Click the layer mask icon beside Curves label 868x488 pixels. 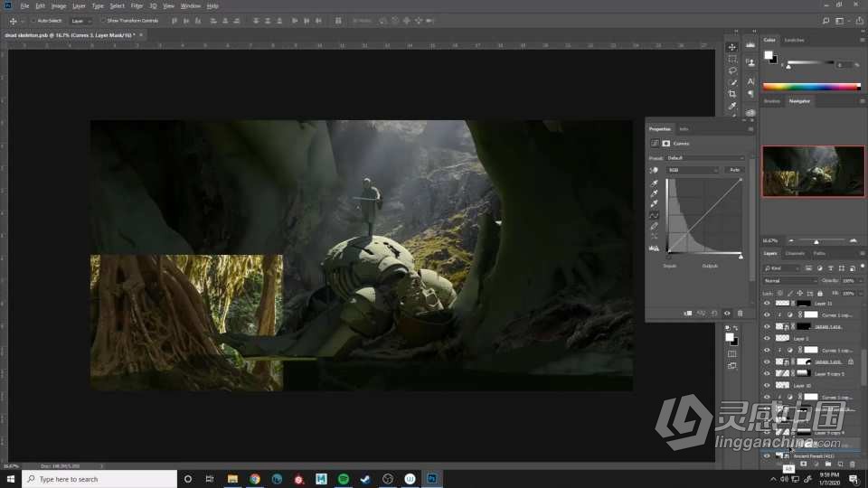pyautogui.click(x=666, y=144)
